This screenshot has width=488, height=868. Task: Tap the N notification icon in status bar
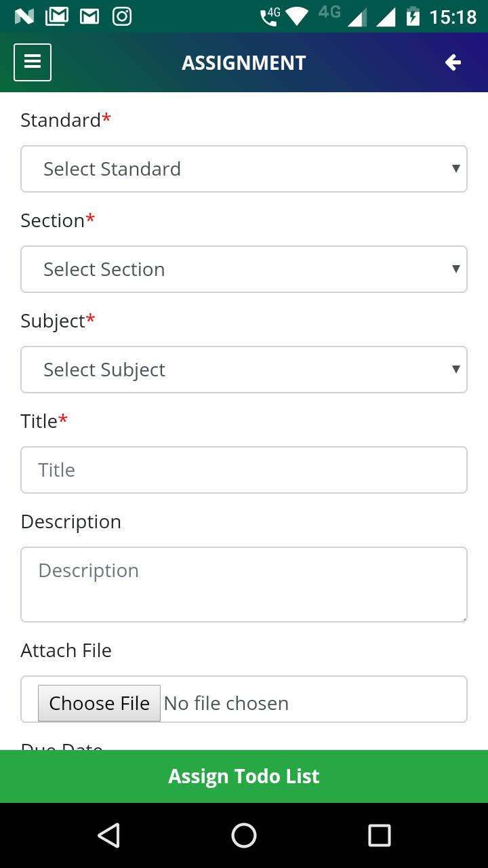[24, 16]
